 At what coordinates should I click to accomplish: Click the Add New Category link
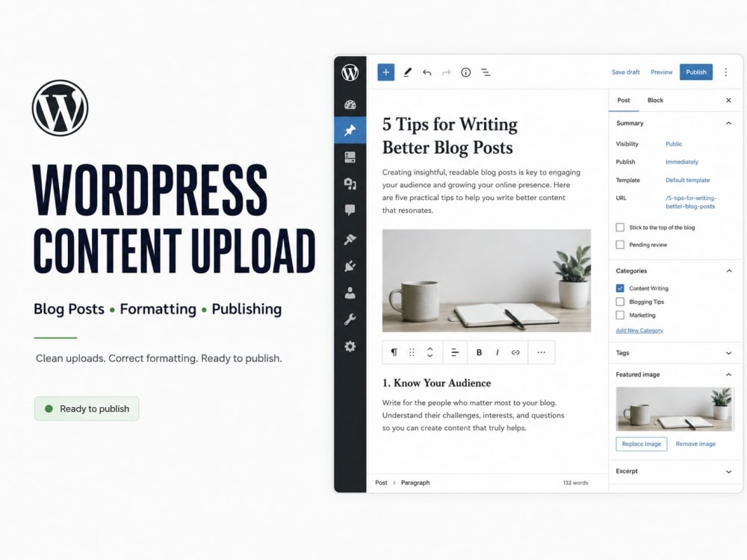pos(639,330)
